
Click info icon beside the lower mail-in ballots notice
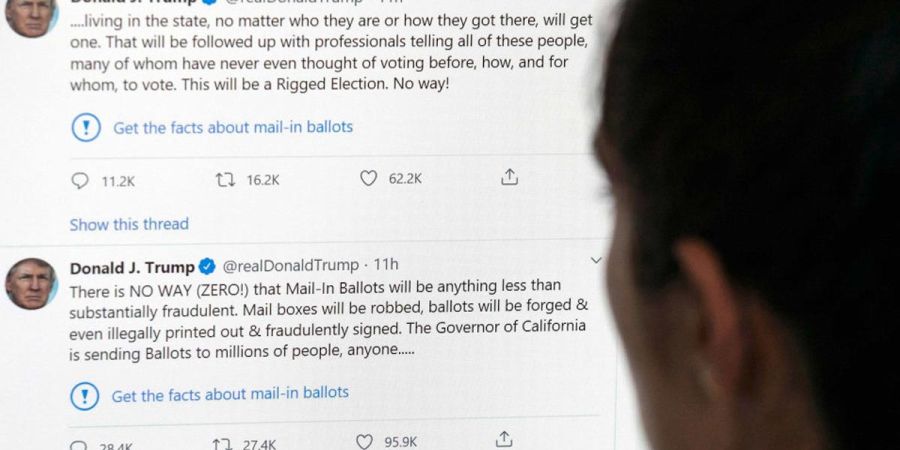84,396
